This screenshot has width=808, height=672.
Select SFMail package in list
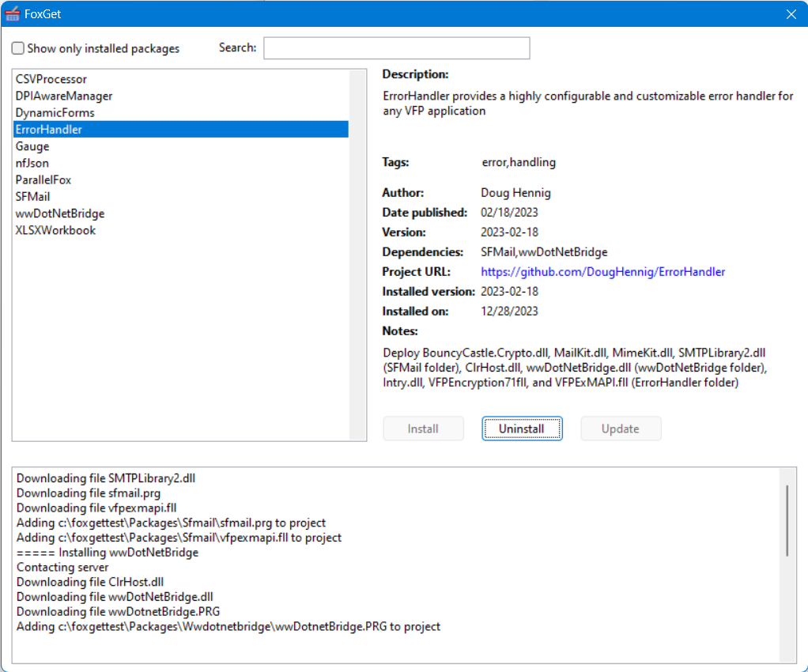tap(180, 196)
